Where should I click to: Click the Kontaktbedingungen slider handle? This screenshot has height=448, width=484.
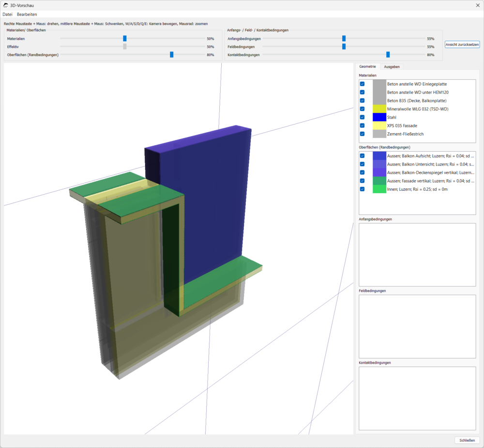tap(388, 54)
